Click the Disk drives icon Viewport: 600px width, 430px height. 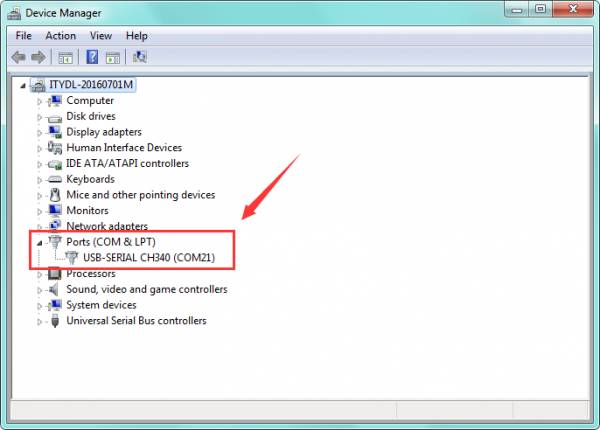tap(56, 116)
